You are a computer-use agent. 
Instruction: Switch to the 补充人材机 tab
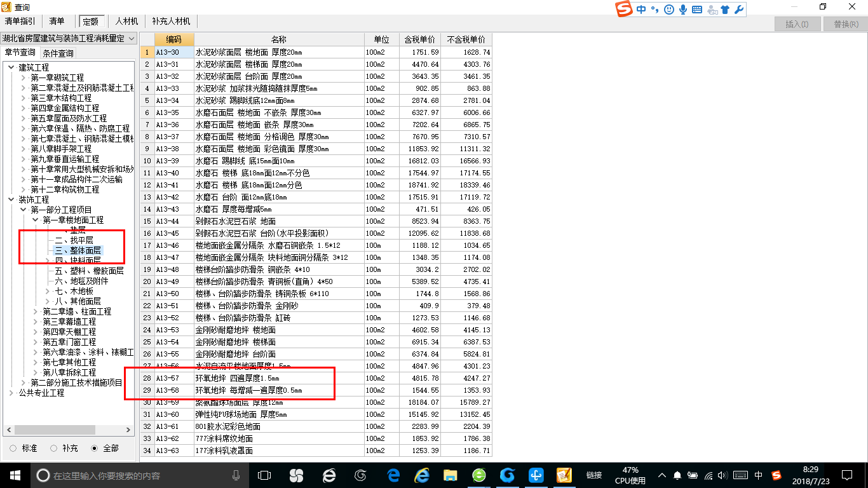pyautogui.click(x=171, y=21)
